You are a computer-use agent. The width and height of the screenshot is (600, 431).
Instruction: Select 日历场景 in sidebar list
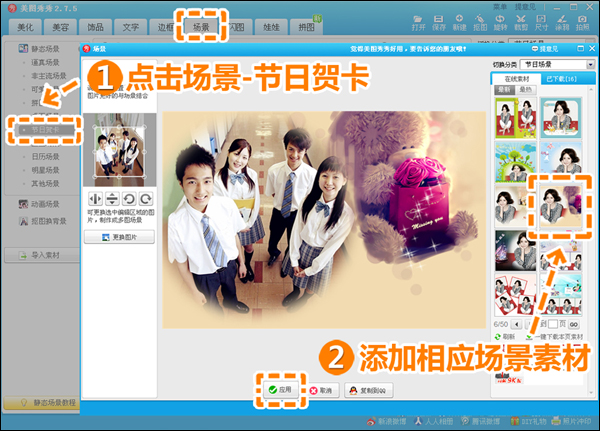(x=45, y=156)
